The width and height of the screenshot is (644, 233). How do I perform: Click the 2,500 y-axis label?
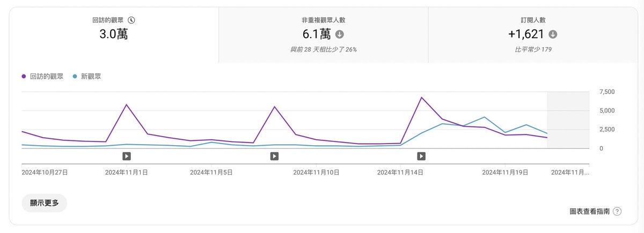pyautogui.click(x=606, y=130)
